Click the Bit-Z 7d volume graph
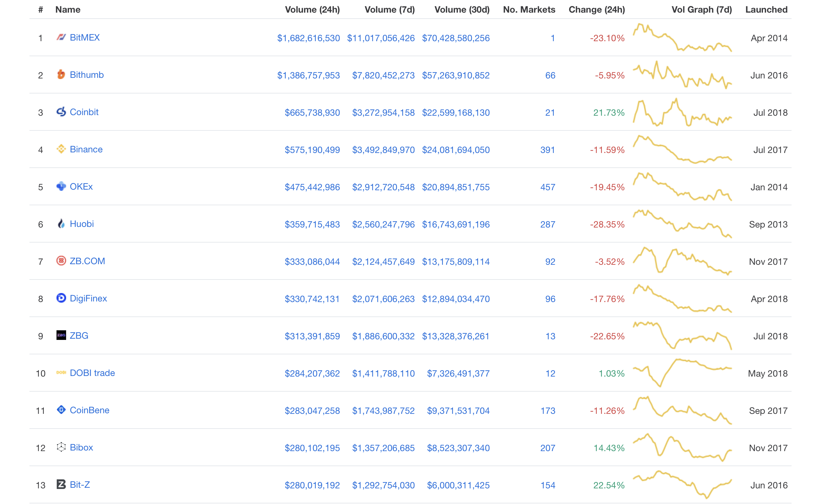The width and height of the screenshot is (821, 504). click(682, 484)
